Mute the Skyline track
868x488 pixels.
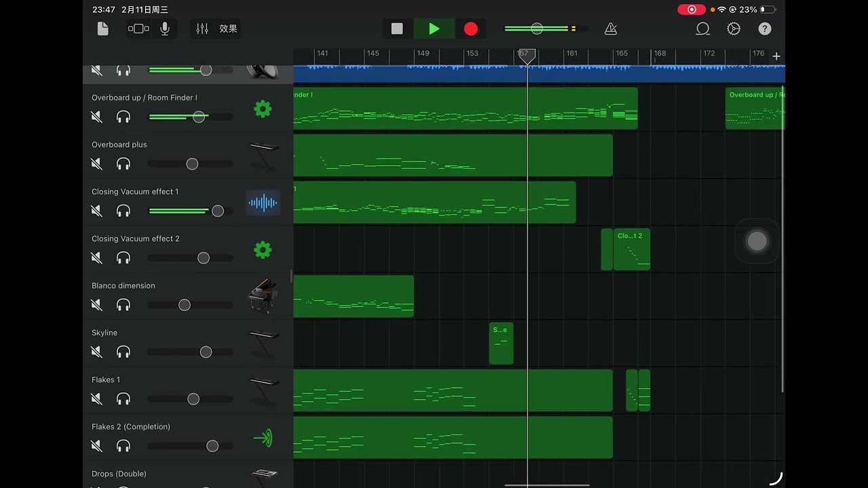[x=96, y=352]
